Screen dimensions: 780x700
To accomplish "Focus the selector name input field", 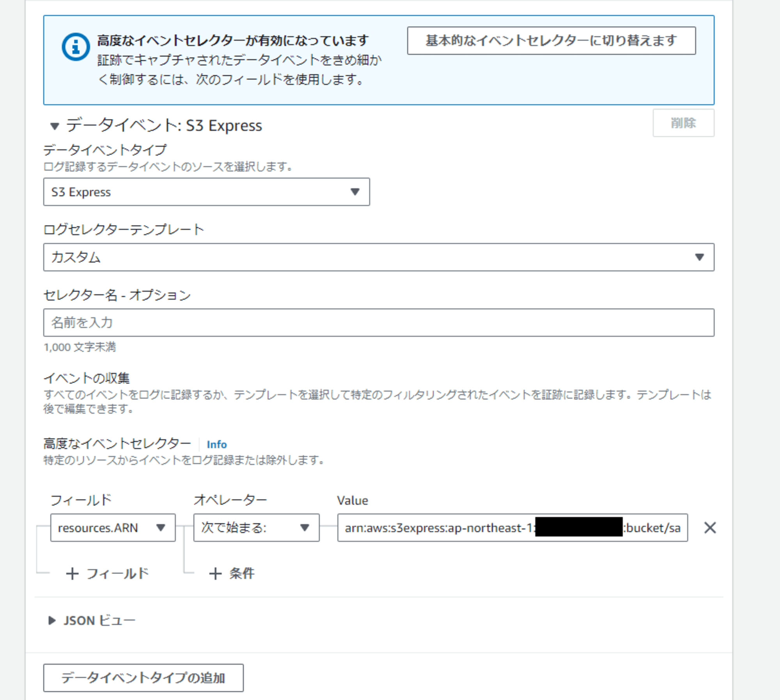I will coord(379,323).
